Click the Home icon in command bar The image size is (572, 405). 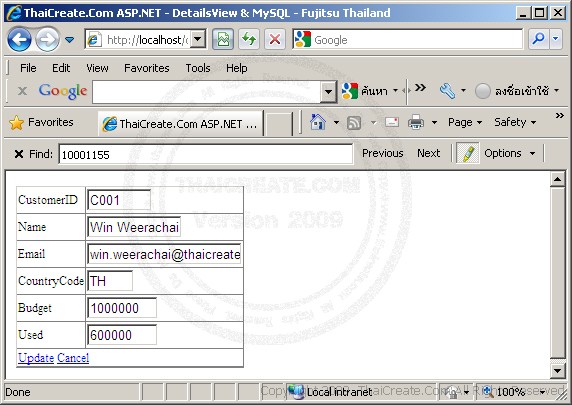(x=318, y=122)
